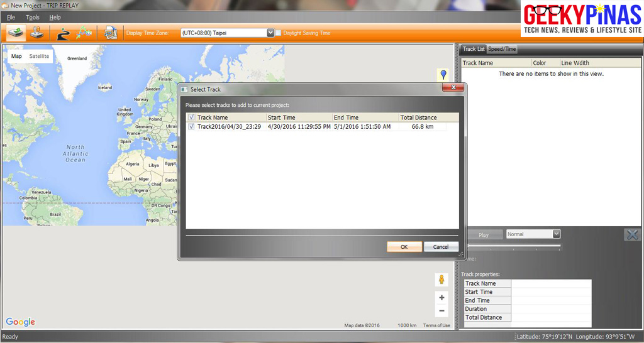The width and height of the screenshot is (644, 343).
Task: Open the Display Time Zone dropdown
Action: click(x=270, y=33)
